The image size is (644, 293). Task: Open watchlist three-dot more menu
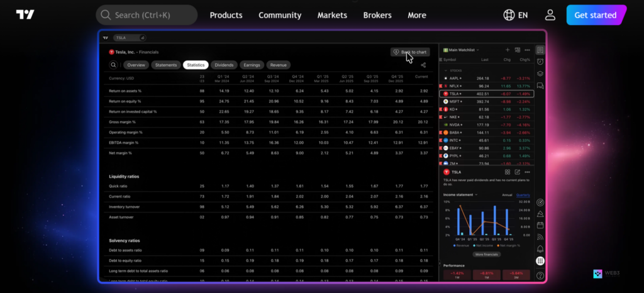[528, 50]
